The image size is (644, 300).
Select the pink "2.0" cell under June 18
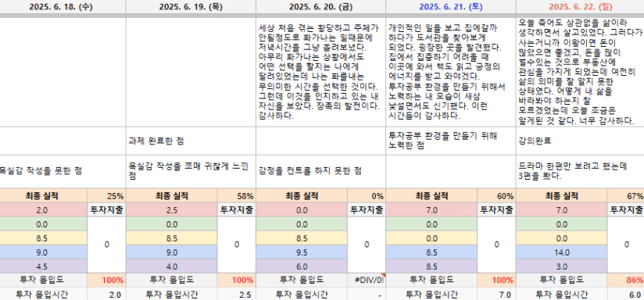coord(43,210)
